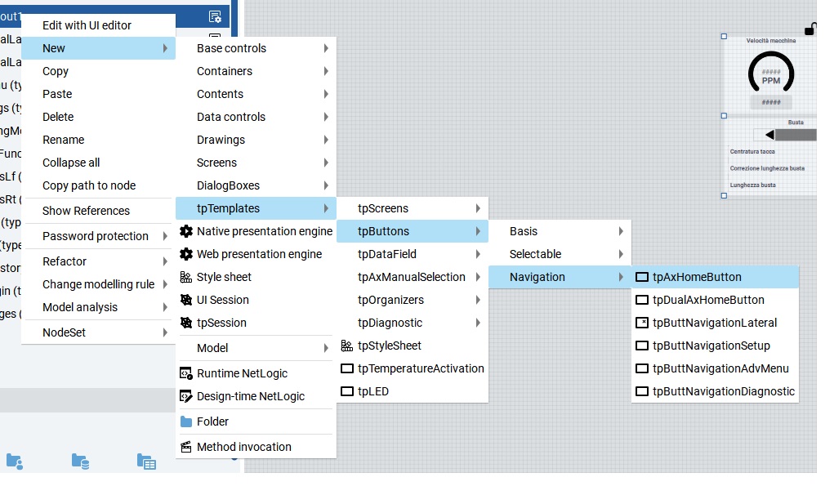This screenshot has width=834, height=504.
Task: Click the Style sheet icon entry
Action: 186,277
